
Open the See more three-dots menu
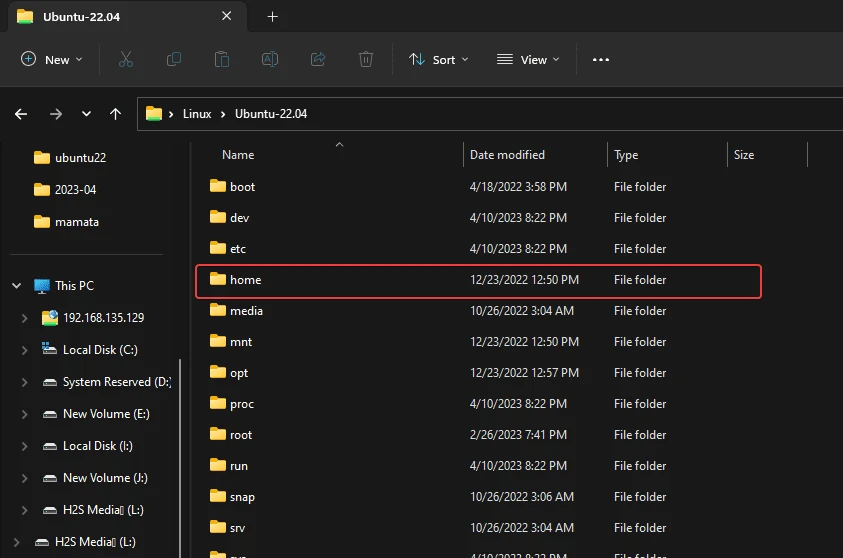pyautogui.click(x=601, y=60)
